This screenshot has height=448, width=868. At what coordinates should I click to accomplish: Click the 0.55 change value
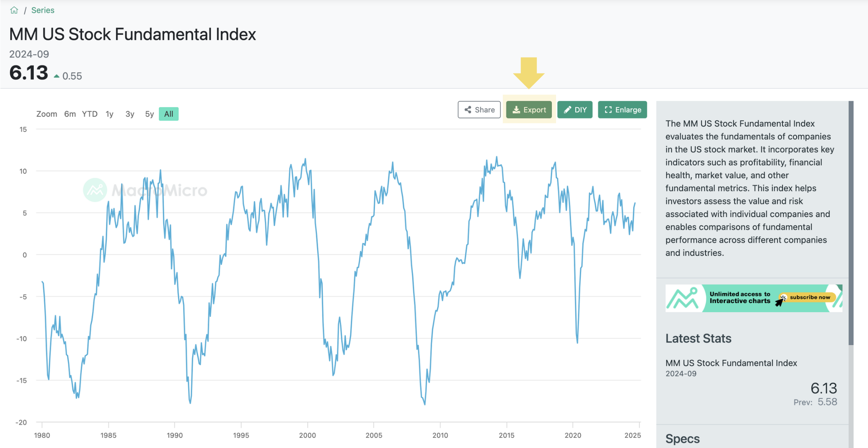72,76
